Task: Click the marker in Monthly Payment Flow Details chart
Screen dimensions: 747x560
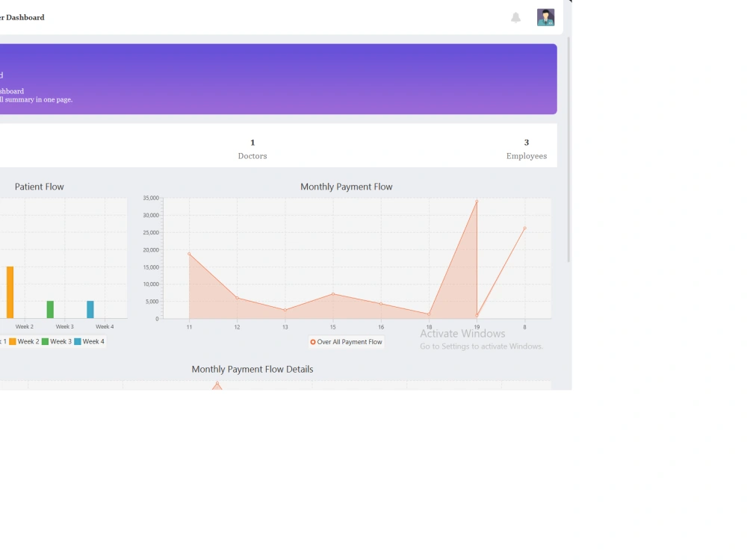Action: (217, 385)
